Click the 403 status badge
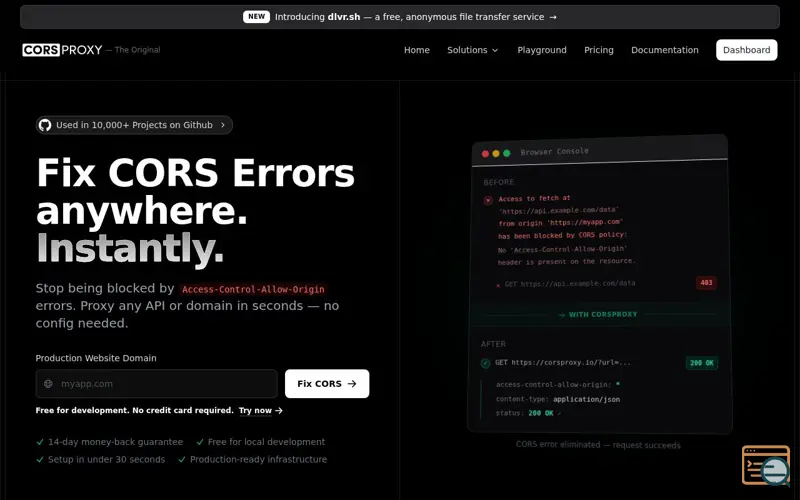The image size is (800, 500). pyautogui.click(x=707, y=283)
